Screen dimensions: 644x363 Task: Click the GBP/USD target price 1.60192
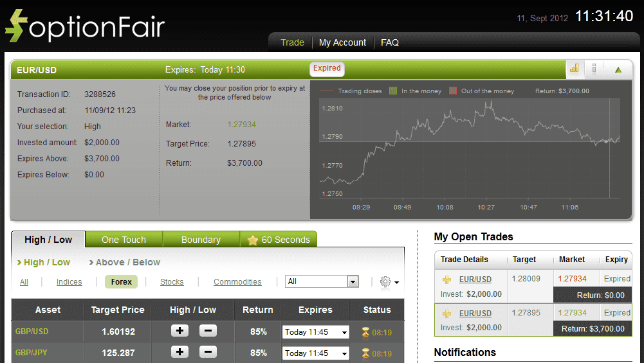(118, 332)
